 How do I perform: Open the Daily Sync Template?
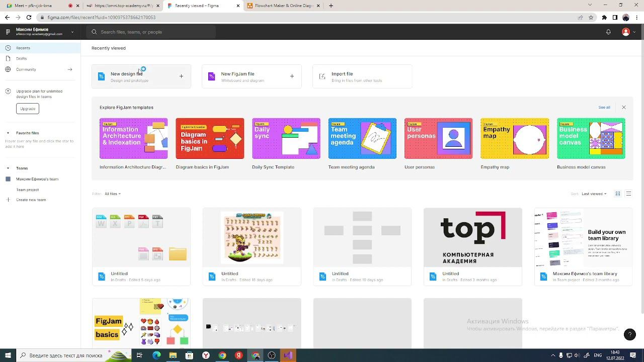click(286, 139)
